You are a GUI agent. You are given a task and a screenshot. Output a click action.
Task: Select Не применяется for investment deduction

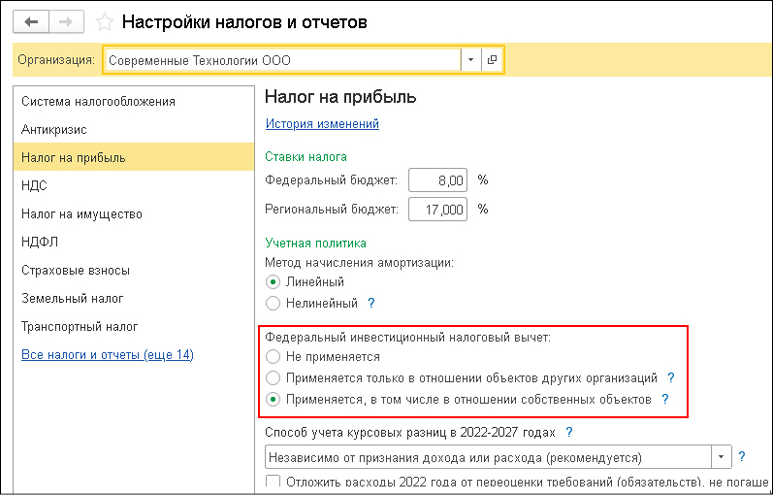coord(272,356)
